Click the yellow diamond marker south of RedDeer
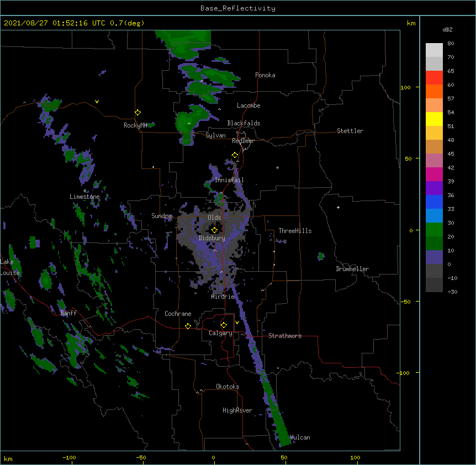 [x=235, y=155]
